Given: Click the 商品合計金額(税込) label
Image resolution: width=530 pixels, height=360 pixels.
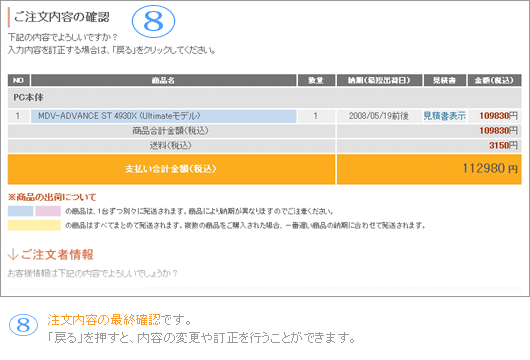Looking at the screenshot, I should click(171, 130).
